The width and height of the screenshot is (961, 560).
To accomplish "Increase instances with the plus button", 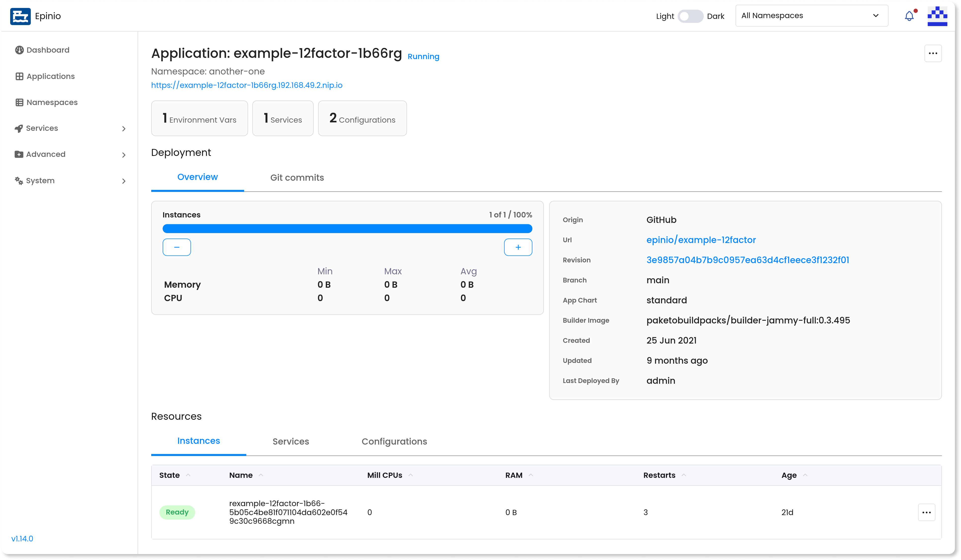I will point(518,247).
